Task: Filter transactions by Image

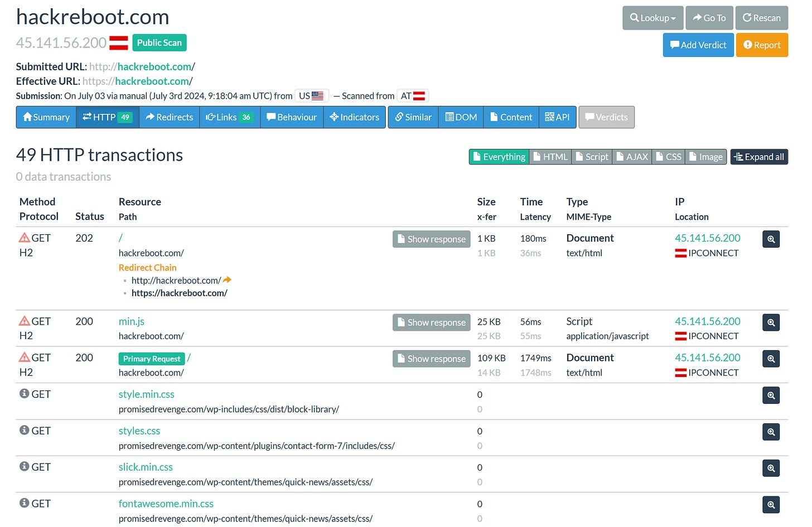Action: tap(705, 157)
